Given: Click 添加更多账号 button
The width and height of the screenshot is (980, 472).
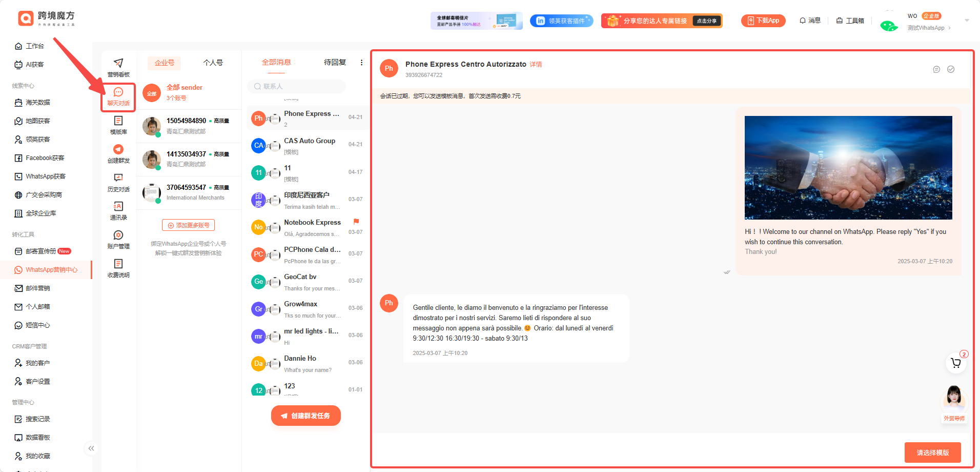Looking at the screenshot, I should [188, 225].
